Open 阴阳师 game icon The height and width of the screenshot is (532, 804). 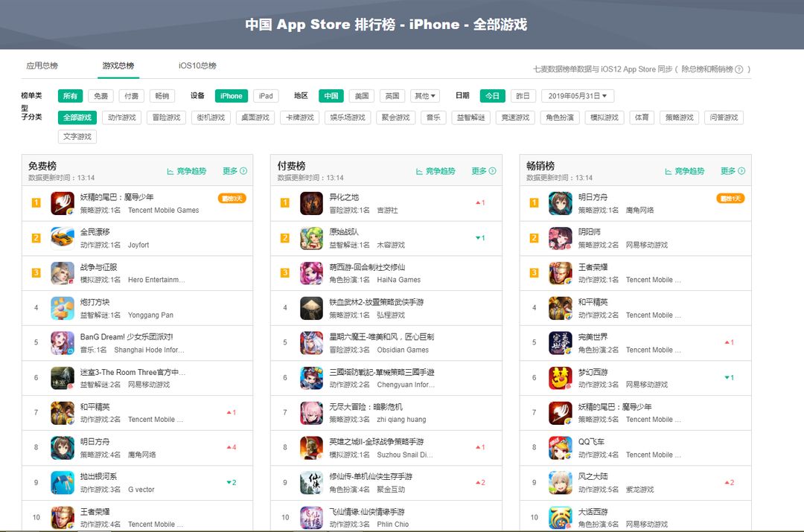pos(561,238)
